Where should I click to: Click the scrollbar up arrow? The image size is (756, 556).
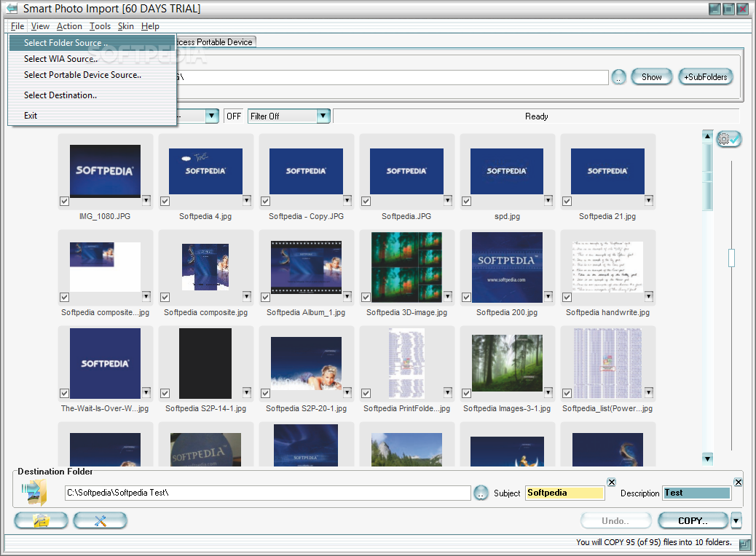coord(707,136)
